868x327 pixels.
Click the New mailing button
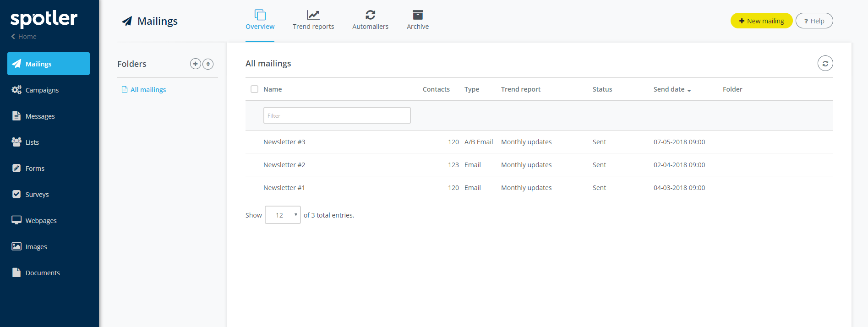click(x=761, y=21)
